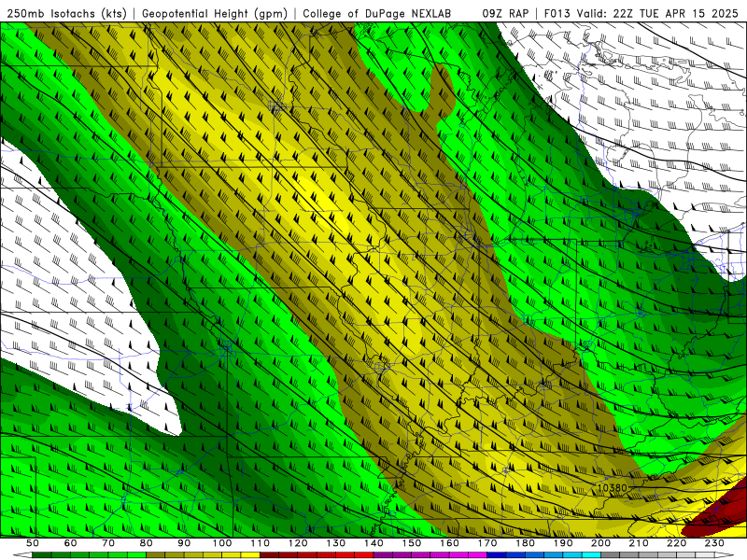
Task: Click the 160 value on the legend scale
Action: pyautogui.click(x=449, y=543)
